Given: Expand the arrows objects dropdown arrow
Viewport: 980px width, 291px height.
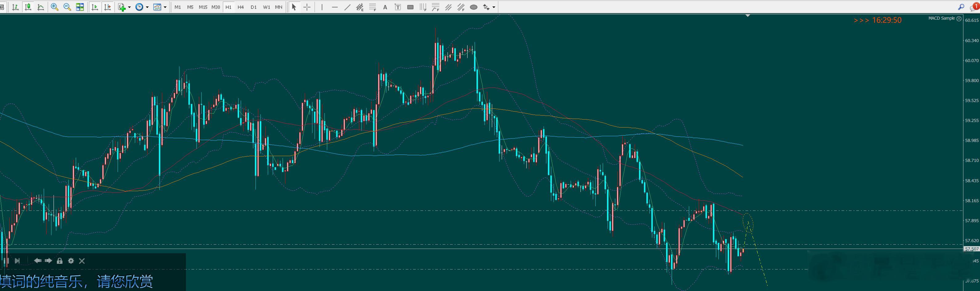Looking at the screenshot, I should click(x=494, y=7).
